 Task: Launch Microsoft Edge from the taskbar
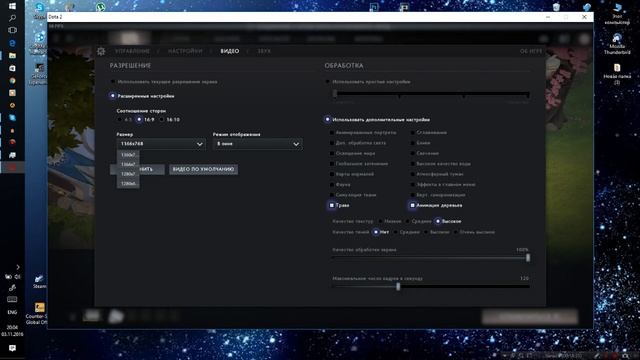coord(12,43)
